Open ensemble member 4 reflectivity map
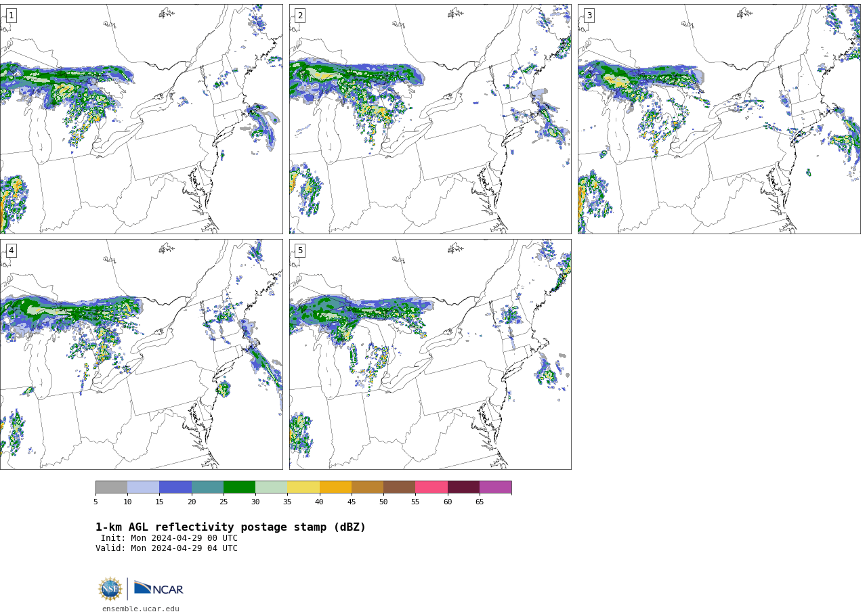 click(141, 354)
